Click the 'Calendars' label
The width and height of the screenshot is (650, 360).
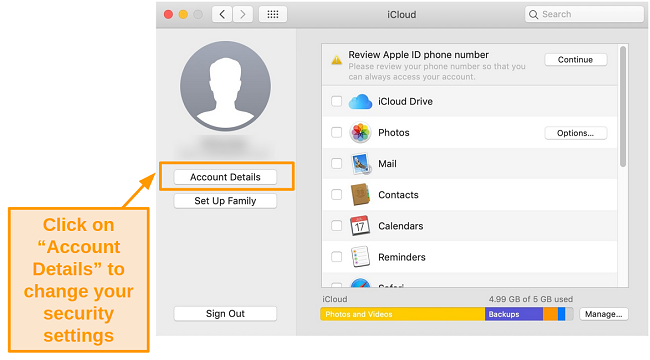click(x=400, y=226)
